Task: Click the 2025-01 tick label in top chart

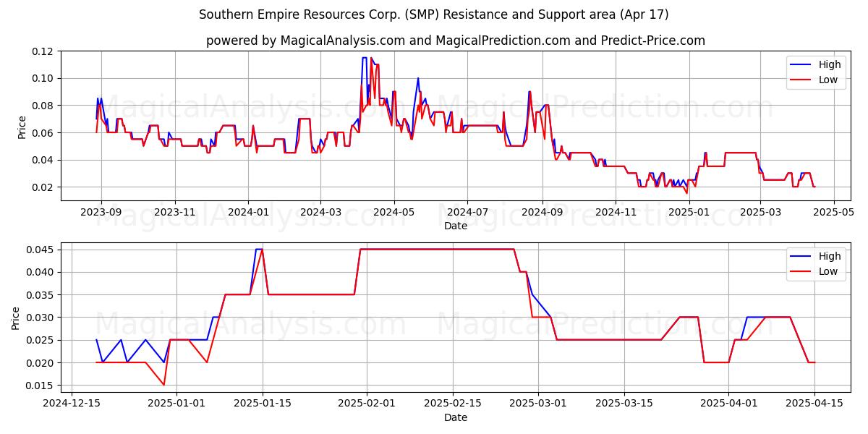Action: (x=689, y=212)
